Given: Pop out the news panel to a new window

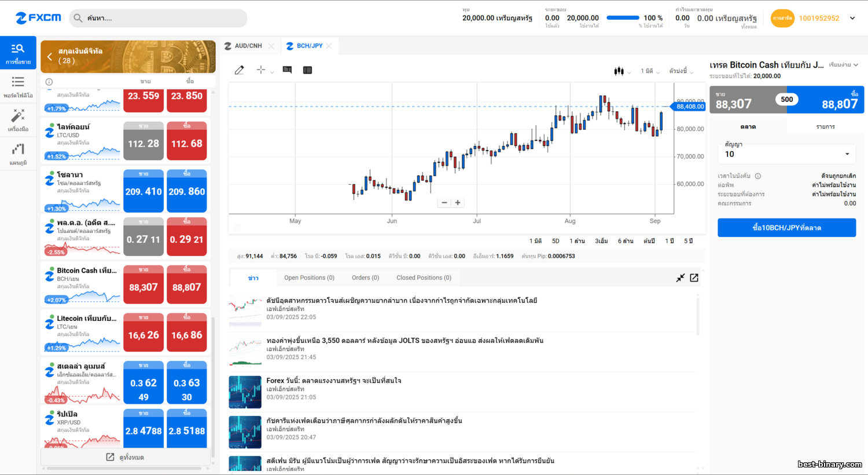Looking at the screenshot, I should coord(694,278).
